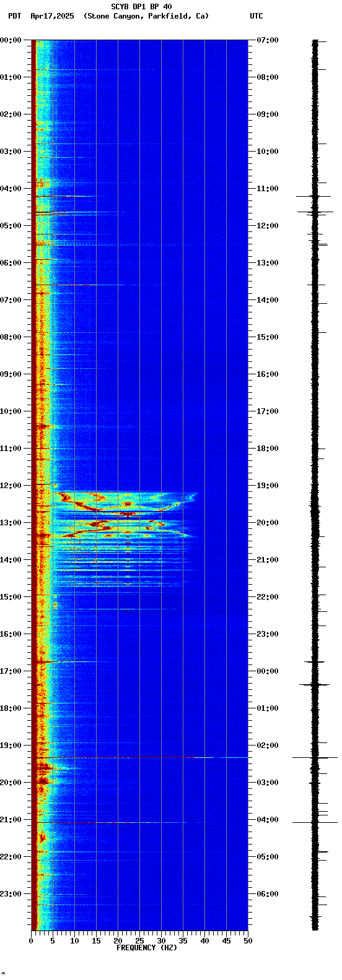Click the '04:00' PDT time label

click(x=11, y=188)
